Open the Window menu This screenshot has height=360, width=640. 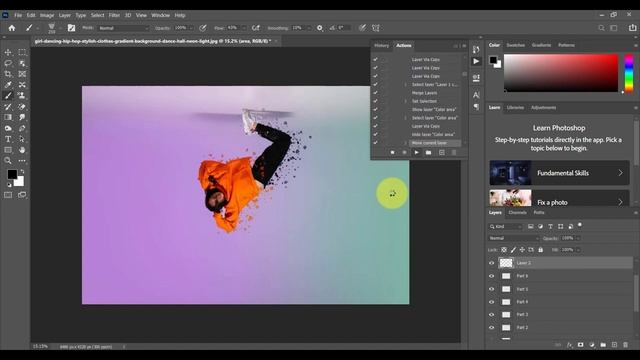[x=160, y=15]
